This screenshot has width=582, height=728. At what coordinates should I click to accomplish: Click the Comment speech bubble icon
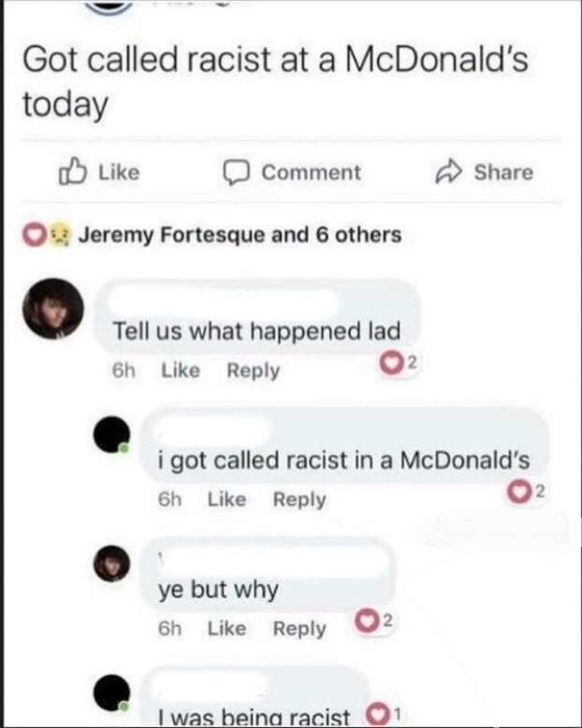click(237, 172)
